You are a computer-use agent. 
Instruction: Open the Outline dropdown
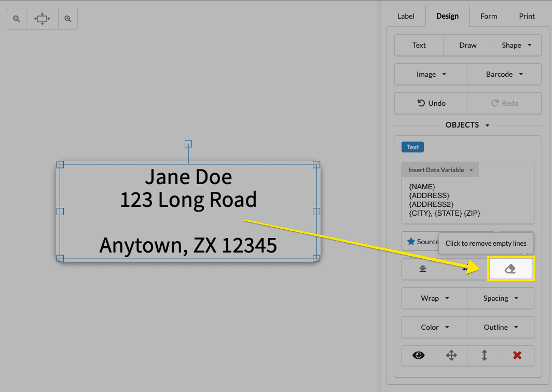point(500,327)
